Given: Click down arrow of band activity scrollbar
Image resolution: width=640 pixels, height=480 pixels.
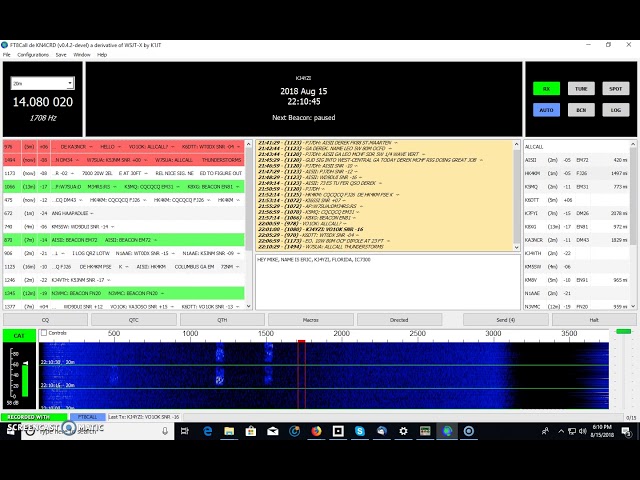Looking at the screenshot, I should 249,306.
